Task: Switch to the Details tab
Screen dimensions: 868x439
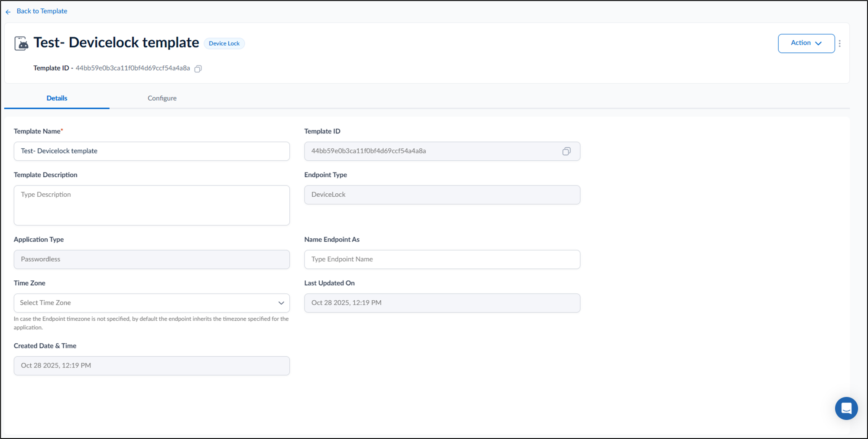Action: click(x=57, y=98)
